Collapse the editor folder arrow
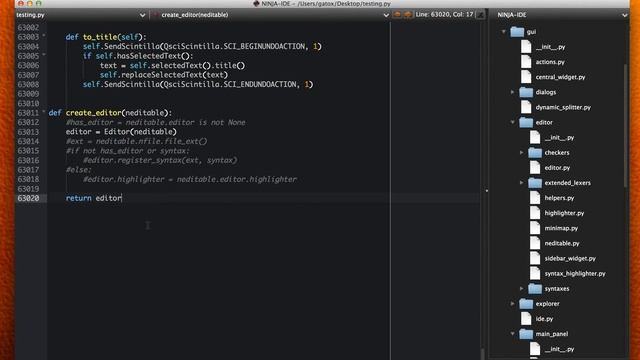The width and height of the screenshot is (640, 360). [x=513, y=122]
